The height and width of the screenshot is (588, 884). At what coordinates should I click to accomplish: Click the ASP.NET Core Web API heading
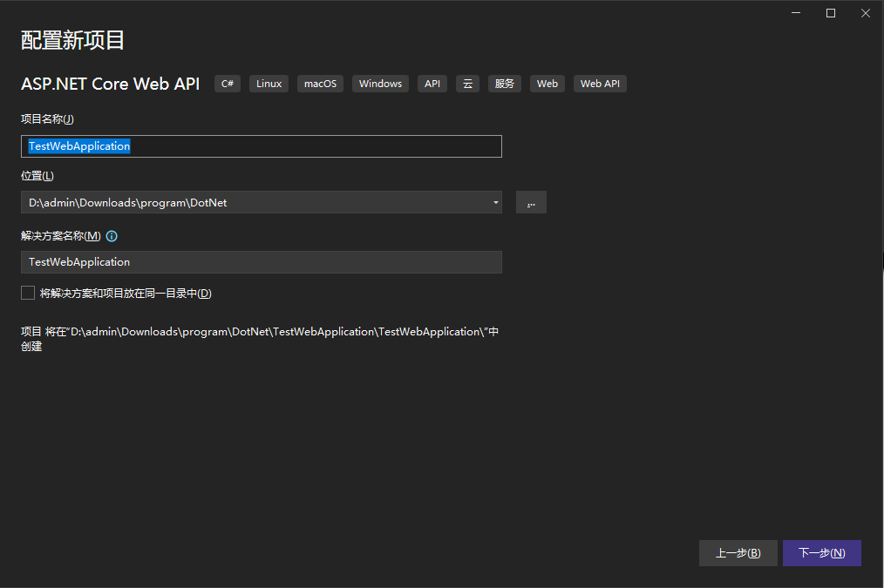[111, 84]
